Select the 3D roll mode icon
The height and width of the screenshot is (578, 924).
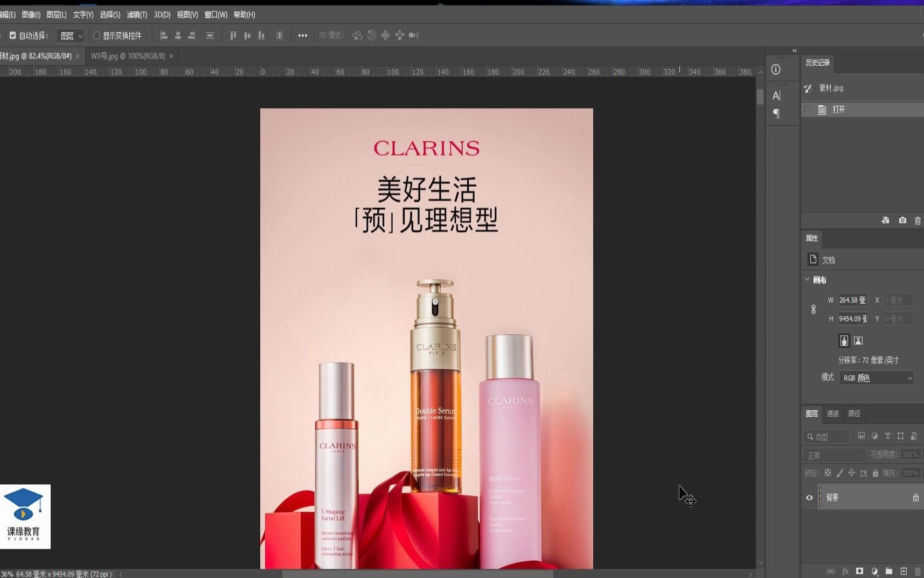pyautogui.click(x=372, y=36)
